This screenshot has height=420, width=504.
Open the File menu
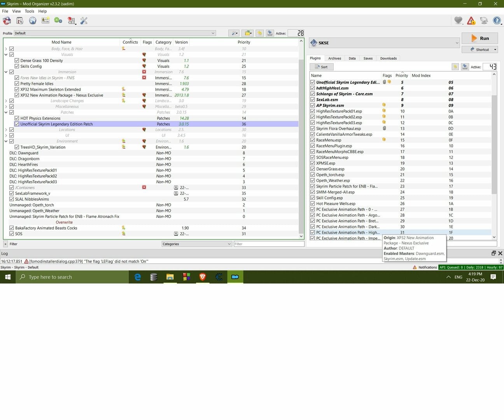(5, 11)
